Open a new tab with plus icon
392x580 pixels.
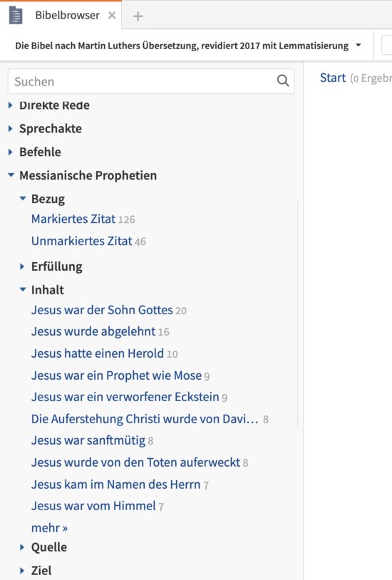[x=138, y=16]
